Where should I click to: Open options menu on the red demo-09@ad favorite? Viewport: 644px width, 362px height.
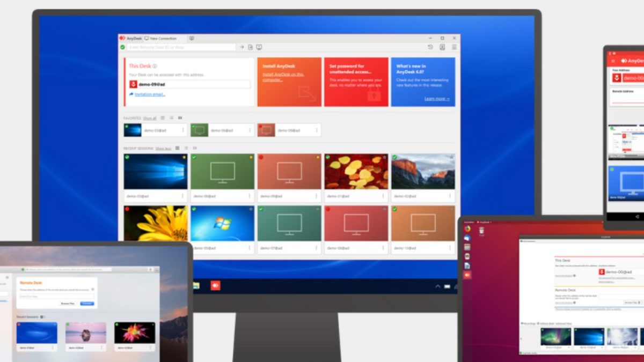[x=317, y=129]
